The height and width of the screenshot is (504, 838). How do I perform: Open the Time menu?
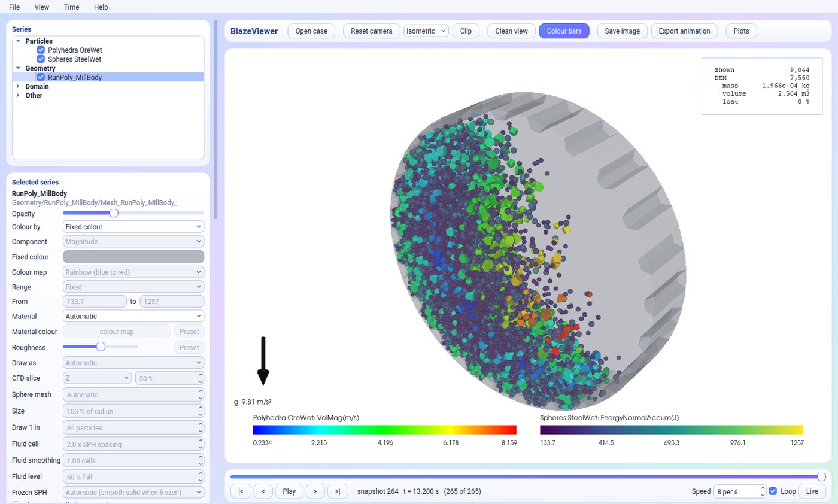[x=71, y=7]
